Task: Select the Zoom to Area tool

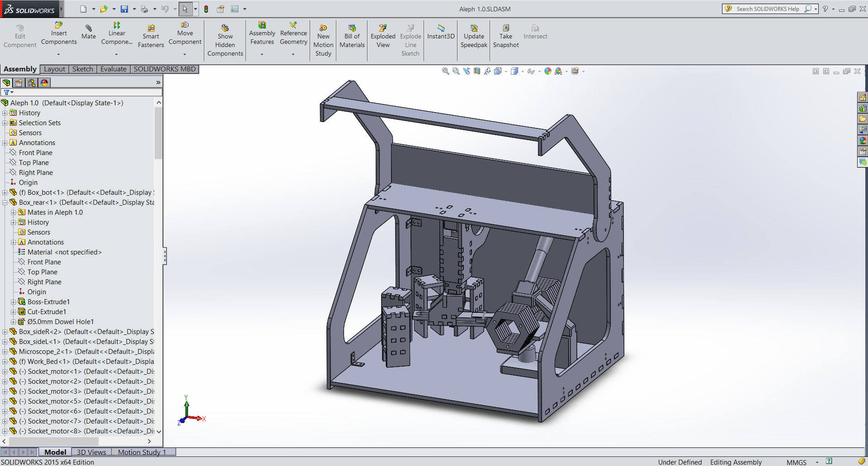Action: tap(456, 71)
